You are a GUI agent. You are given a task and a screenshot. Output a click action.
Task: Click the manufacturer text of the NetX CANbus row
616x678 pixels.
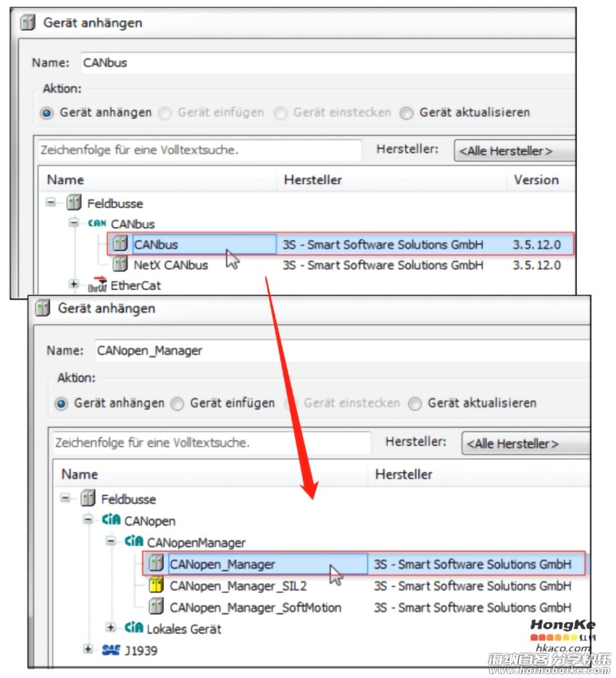pos(383,265)
